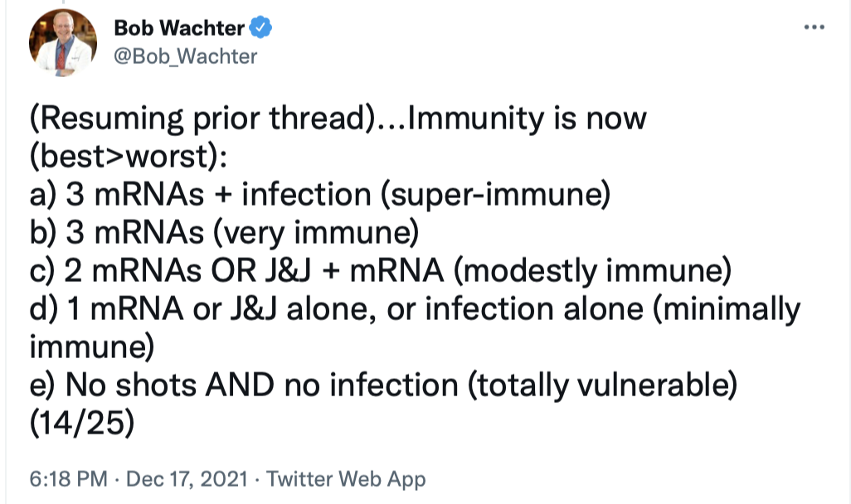Open the Bob Wachter display name link

(x=178, y=28)
